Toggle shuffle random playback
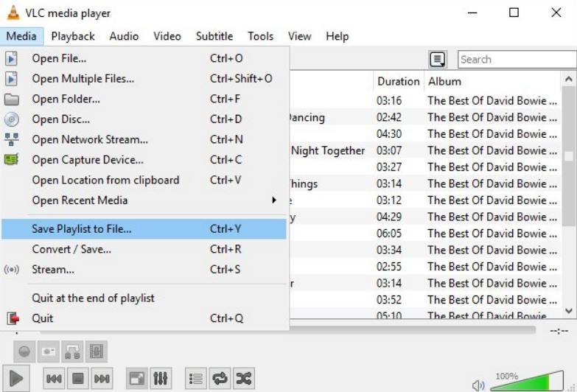 point(244,378)
